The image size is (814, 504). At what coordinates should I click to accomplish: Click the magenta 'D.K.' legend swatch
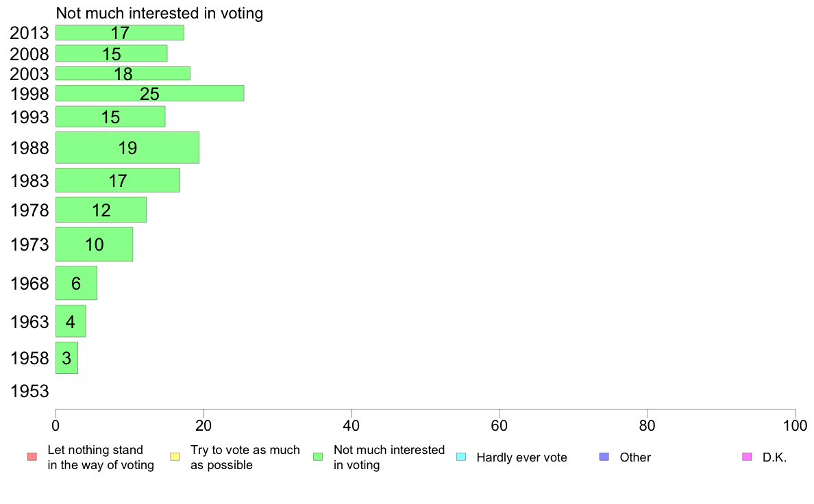[x=747, y=457]
